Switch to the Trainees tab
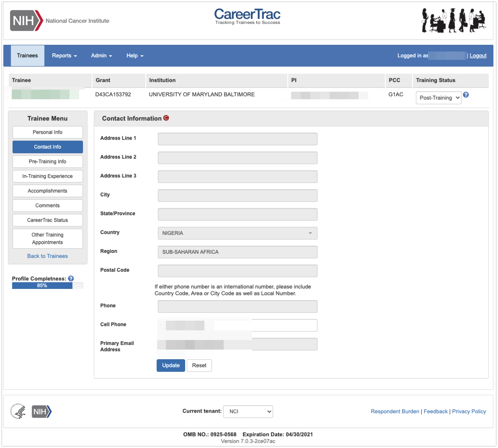 (x=27, y=56)
